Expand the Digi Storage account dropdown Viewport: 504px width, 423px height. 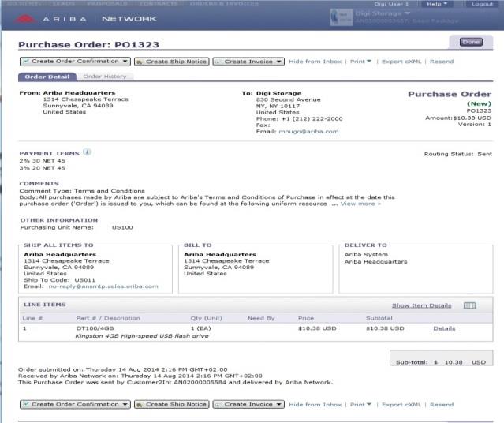[383, 13]
